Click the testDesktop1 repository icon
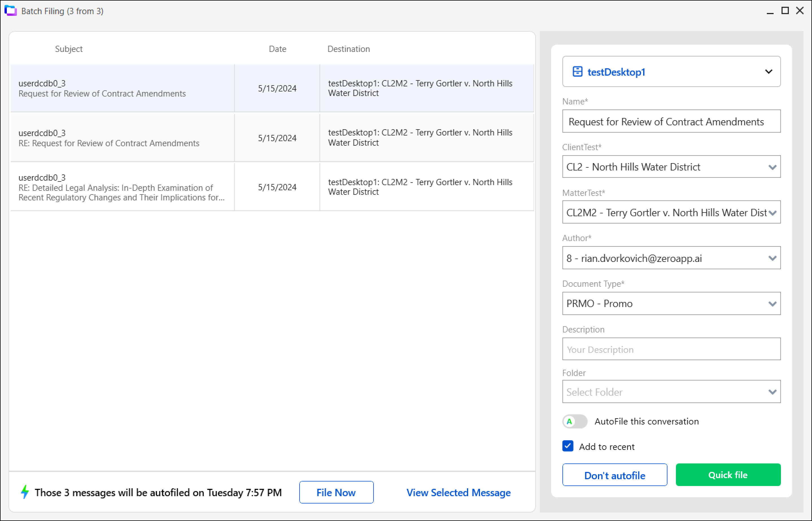The image size is (812, 521). pos(577,71)
